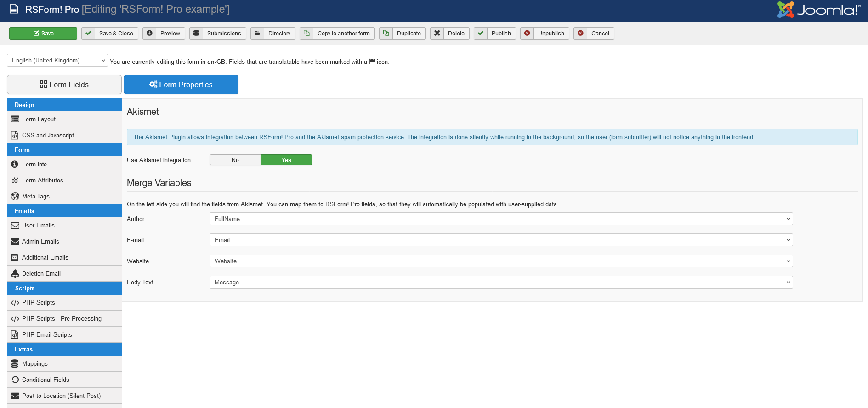Open PHP Email Scripts section
This screenshot has height=408, width=868.
point(64,334)
